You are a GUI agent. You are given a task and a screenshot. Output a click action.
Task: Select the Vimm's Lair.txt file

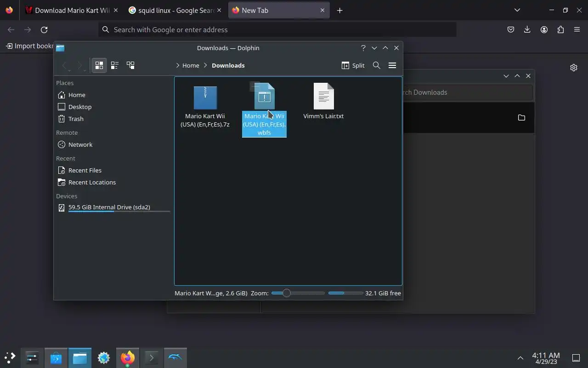point(323,102)
